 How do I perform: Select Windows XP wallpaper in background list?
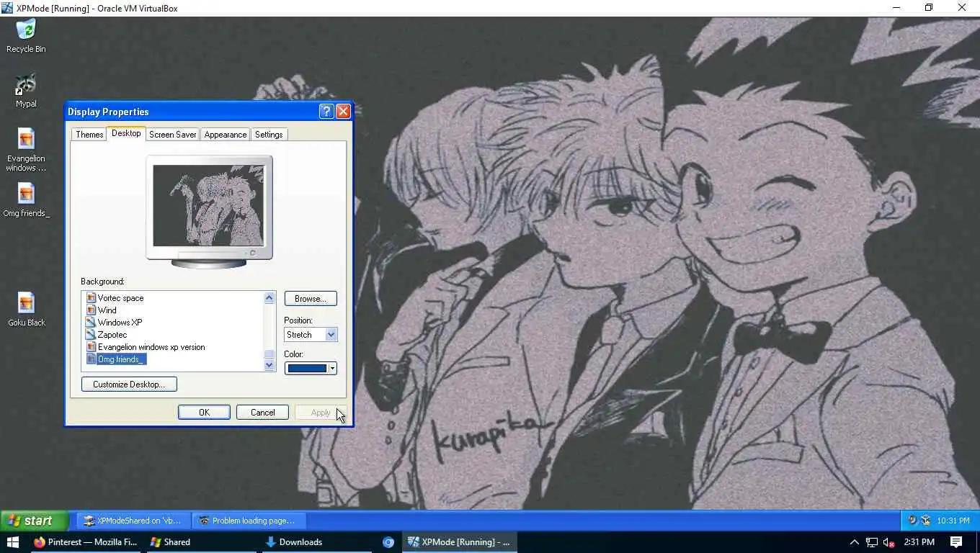point(120,323)
